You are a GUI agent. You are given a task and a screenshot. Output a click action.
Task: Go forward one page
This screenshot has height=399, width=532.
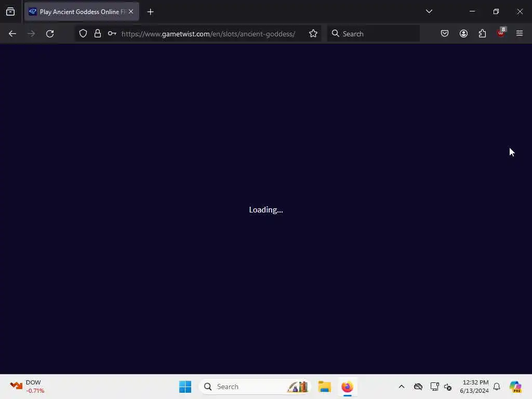click(x=31, y=34)
